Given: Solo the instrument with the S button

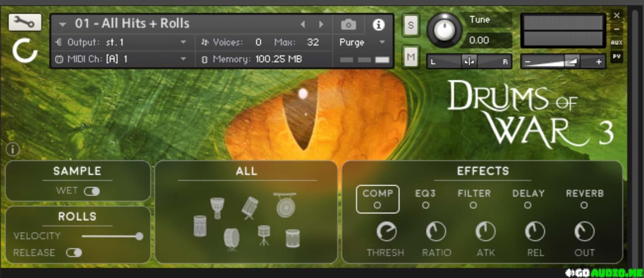Looking at the screenshot, I should click(411, 25).
